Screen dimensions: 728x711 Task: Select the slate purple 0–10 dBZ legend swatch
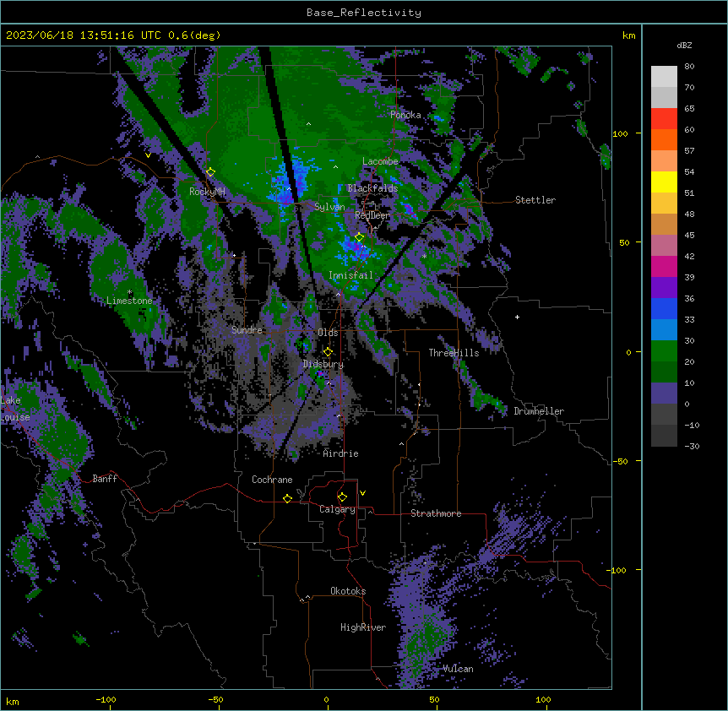(664, 393)
